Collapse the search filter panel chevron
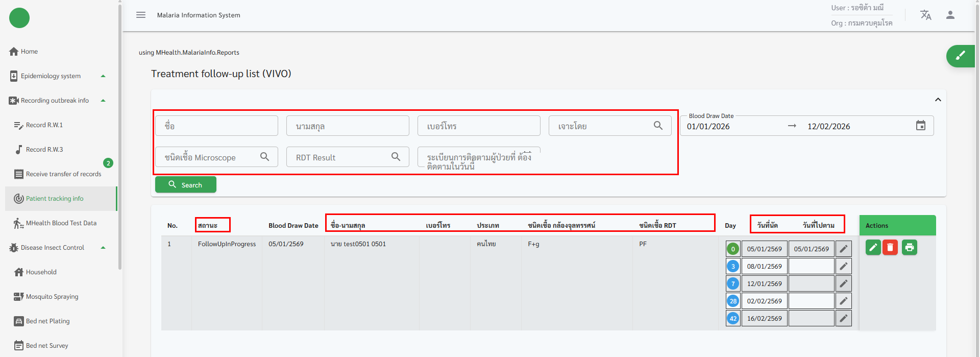Image resolution: width=980 pixels, height=357 pixels. (x=938, y=100)
